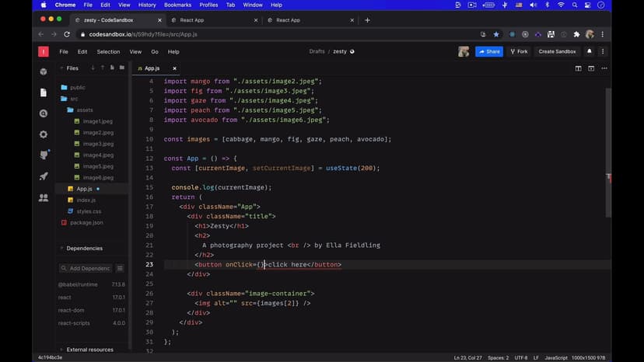Image resolution: width=644 pixels, height=362 pixels.
Task: Open index.js in the file tree
Action: (x=86, y=200)
